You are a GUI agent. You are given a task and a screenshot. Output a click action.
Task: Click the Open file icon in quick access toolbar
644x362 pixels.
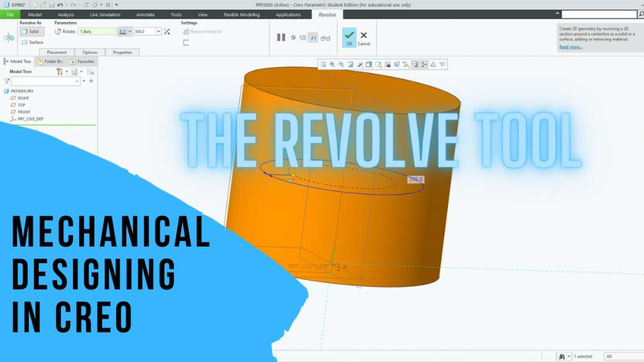coord(42,5)
